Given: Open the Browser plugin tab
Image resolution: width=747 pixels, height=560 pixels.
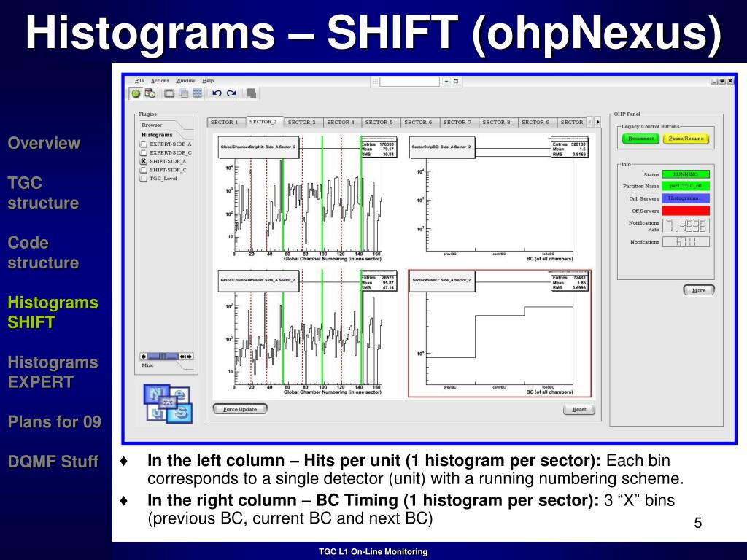Looking at the screenshot, I should [152, 125].
